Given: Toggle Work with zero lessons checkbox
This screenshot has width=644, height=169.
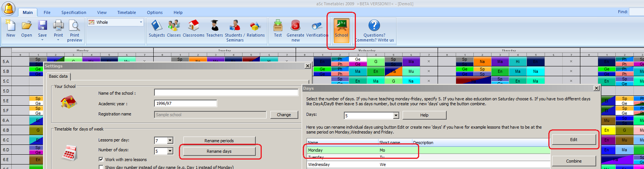Looking at the screenshot, I should (101, 160).
